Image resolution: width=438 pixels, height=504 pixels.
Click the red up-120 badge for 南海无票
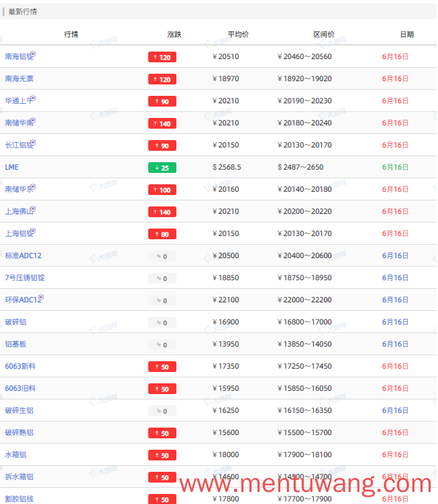point(162,79)
